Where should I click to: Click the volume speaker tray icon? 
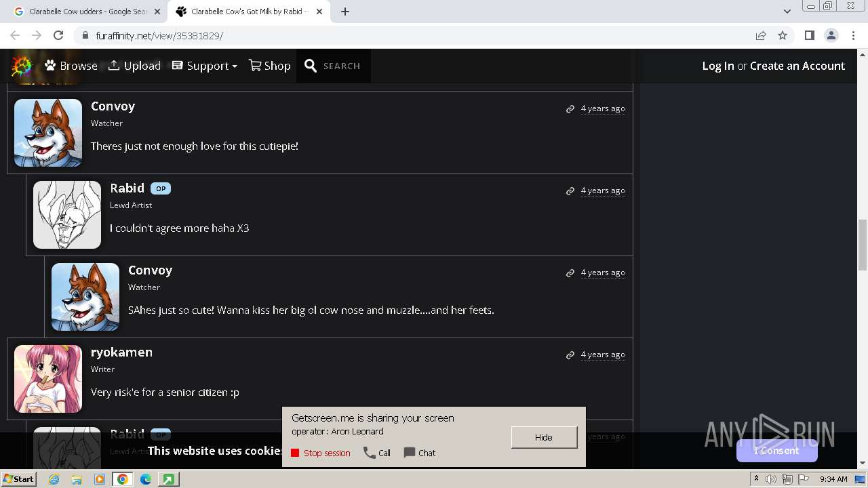pyautogui.click(x=770, y=479)
